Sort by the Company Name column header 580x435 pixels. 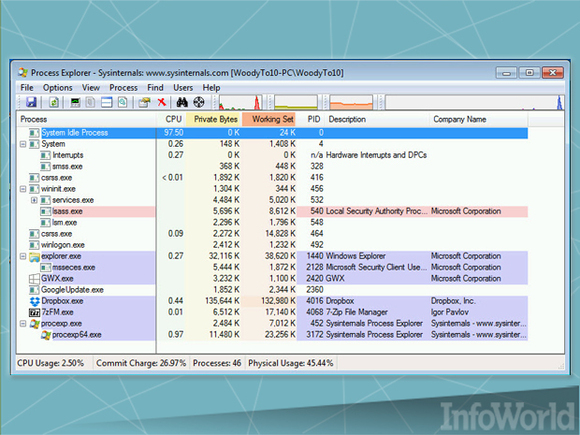479,119
